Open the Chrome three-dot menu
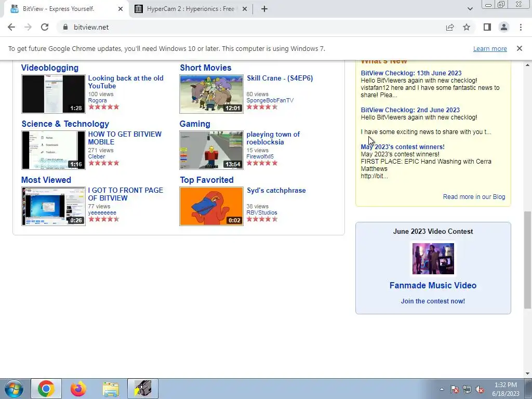The width and height of the screenshot is (532, 399). (521, 27)
